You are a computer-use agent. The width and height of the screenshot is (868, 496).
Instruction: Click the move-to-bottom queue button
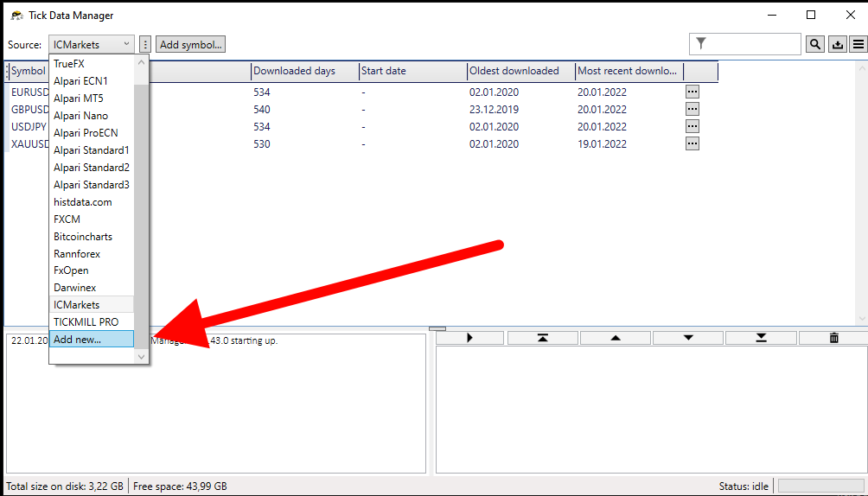pos(761,338)
